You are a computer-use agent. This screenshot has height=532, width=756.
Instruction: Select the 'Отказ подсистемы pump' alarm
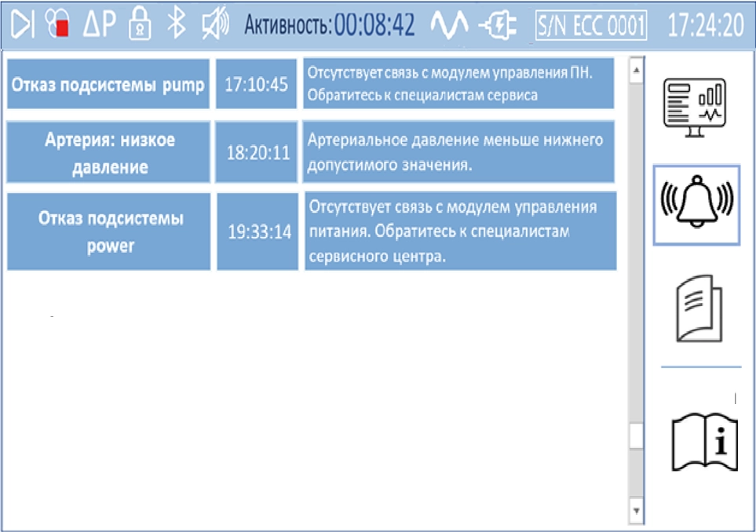[108, 85]
